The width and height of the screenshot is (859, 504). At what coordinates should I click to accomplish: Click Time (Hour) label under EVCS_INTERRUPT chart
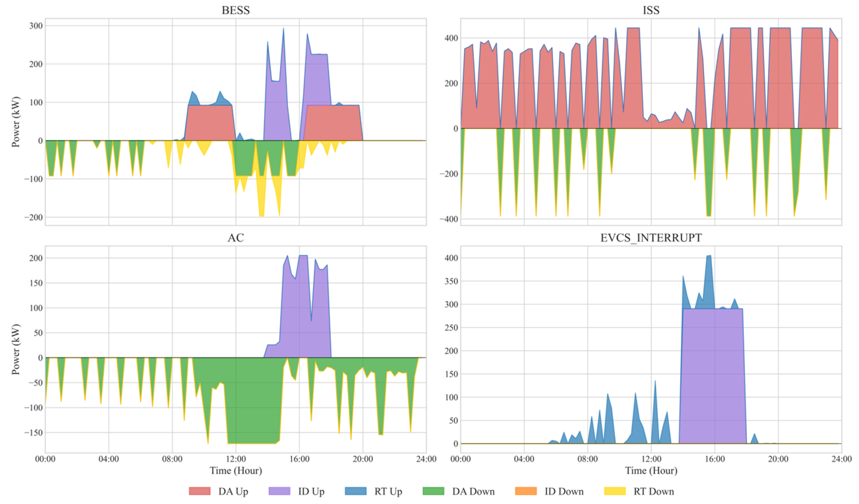click(651, 470)
